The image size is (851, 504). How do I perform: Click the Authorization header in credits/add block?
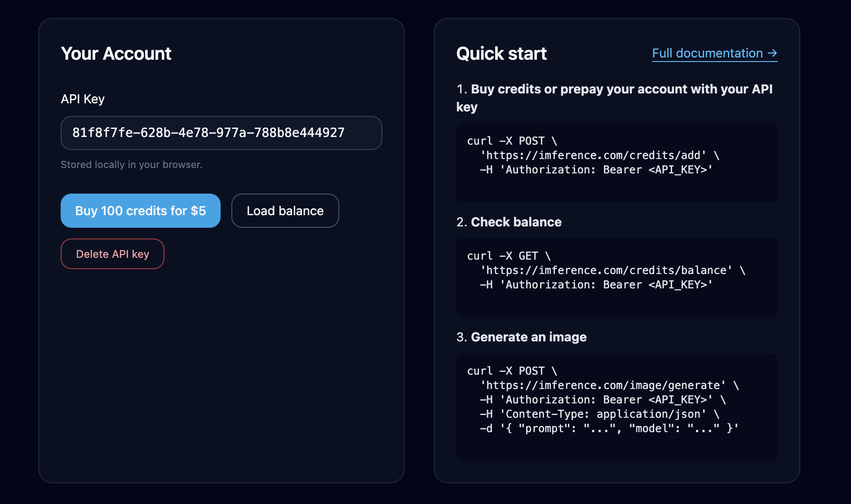tap(596, 170)
